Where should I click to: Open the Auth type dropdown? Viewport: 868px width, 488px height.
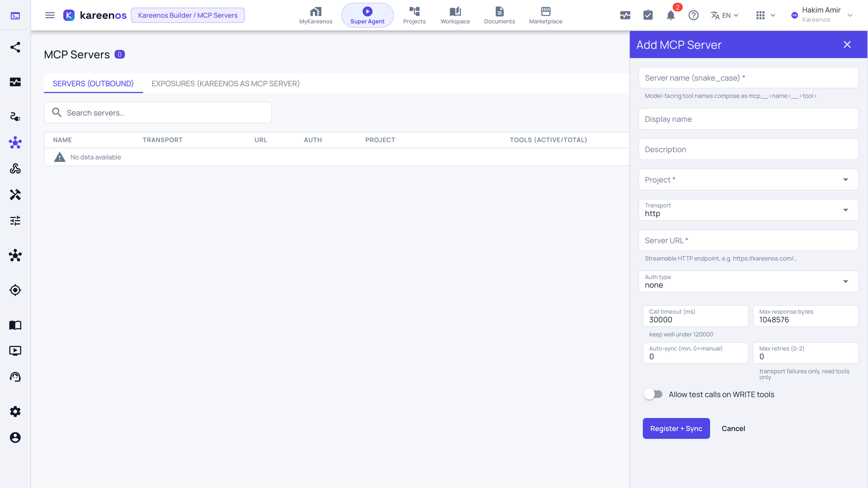point(748,282)
